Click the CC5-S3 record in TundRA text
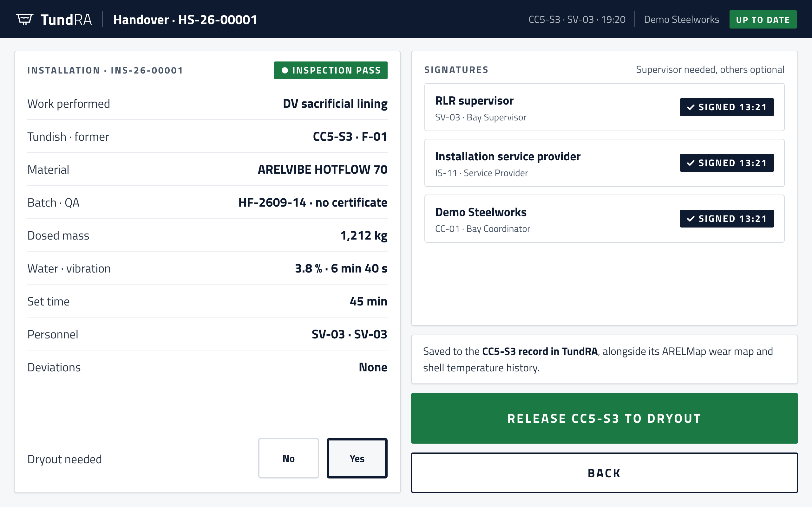 point(540,351)
